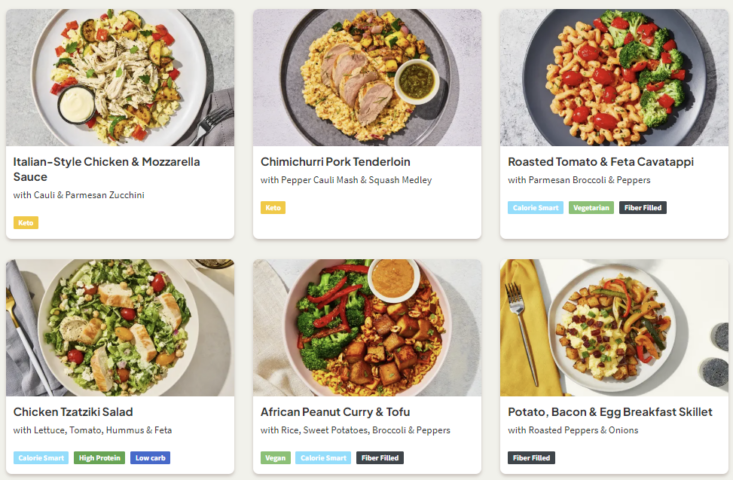Click the Vegan tag on African Peanut Curry
This screenshot has height=480, width=733.
tap(275, 458)
